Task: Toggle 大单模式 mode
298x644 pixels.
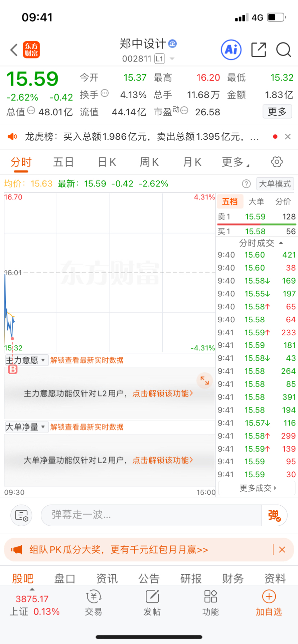Action: (x=275, y=184)
